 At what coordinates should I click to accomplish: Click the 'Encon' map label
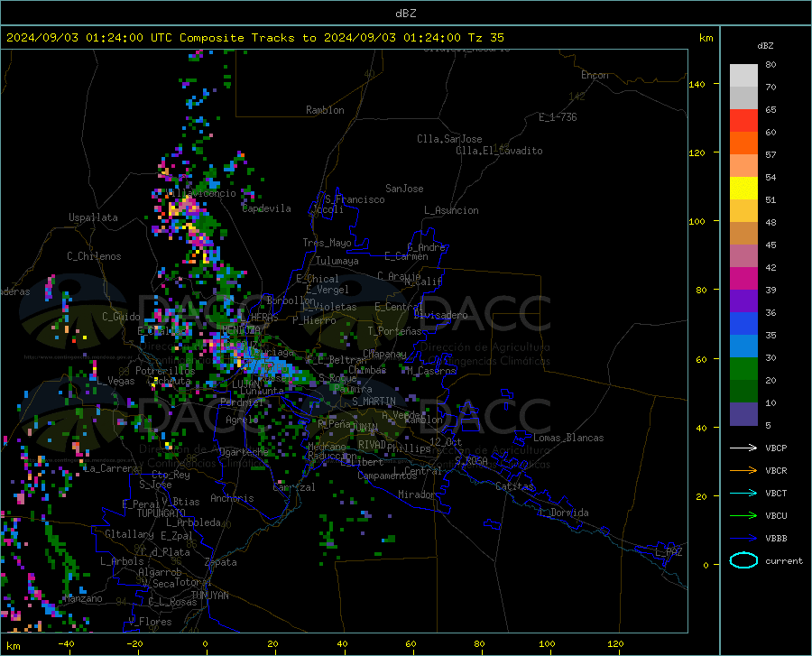[x=595, y=75]
